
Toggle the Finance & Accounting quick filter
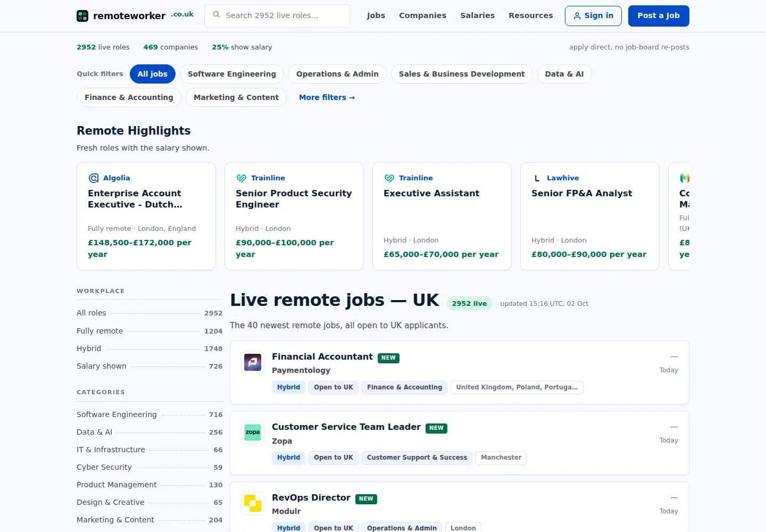tap(129, 97)
